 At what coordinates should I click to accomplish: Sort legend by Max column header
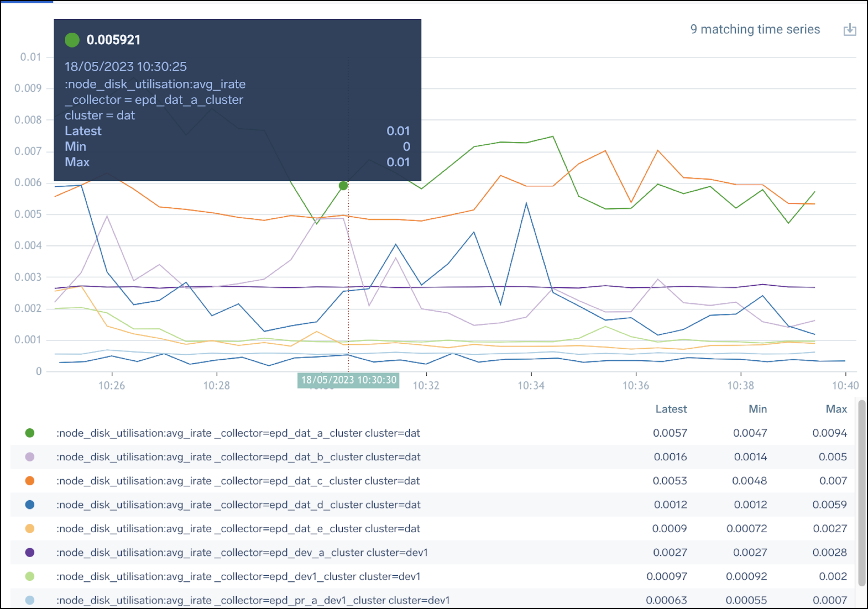pyautogui.click(x=836, y=409)
